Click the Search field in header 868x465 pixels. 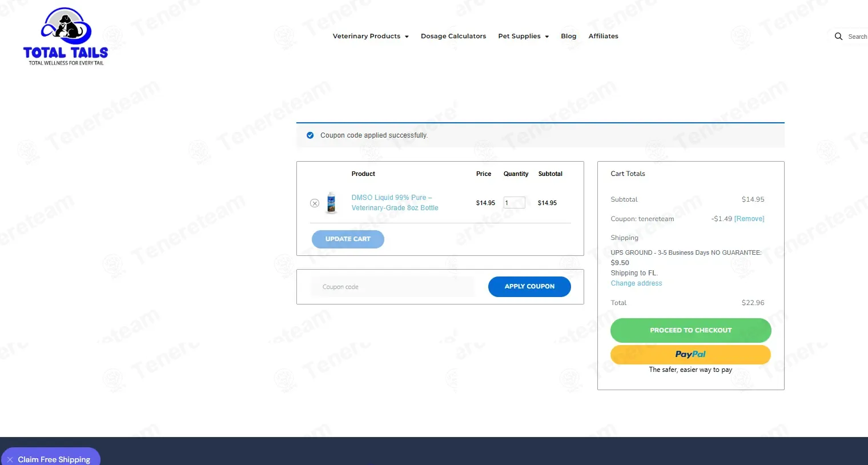pyautogui.click(x=857, y=37)
